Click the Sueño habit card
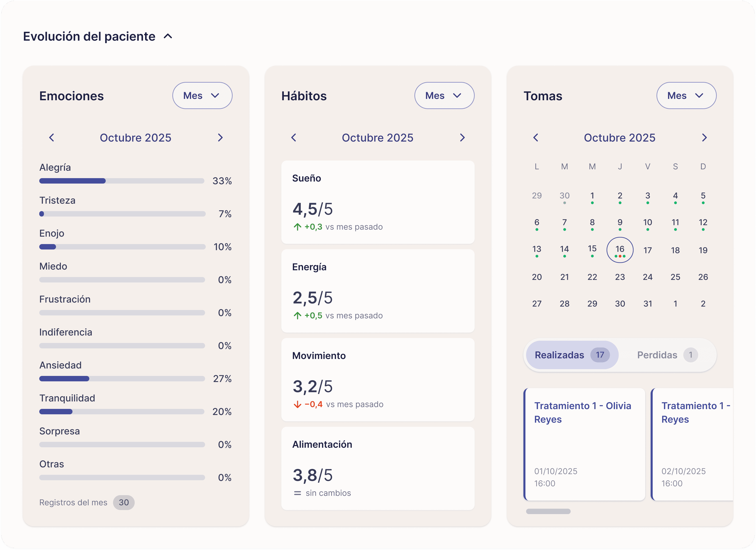756x550 pixels. pos(378,202)
